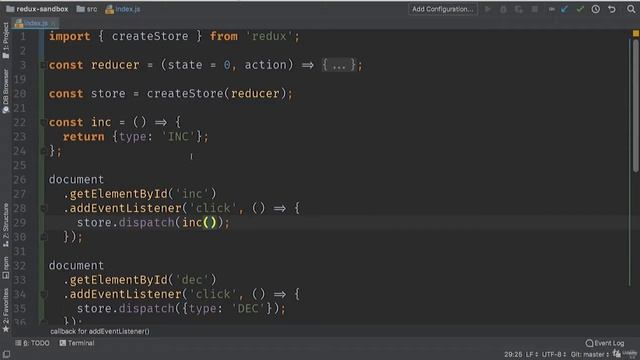Viewport: 640px width, 360px height.
Task: Open the Terminal tool window
Action: pos(77,343)
